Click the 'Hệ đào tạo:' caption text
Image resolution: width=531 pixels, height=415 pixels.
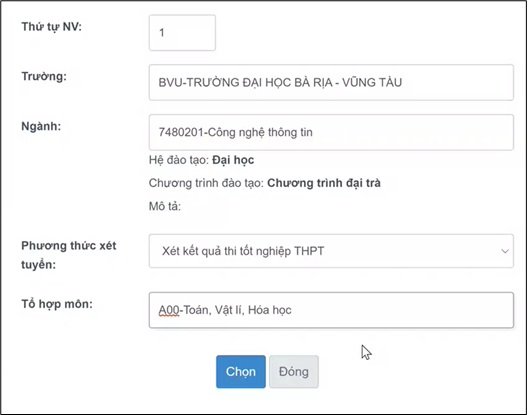click(x=179, y=160)
